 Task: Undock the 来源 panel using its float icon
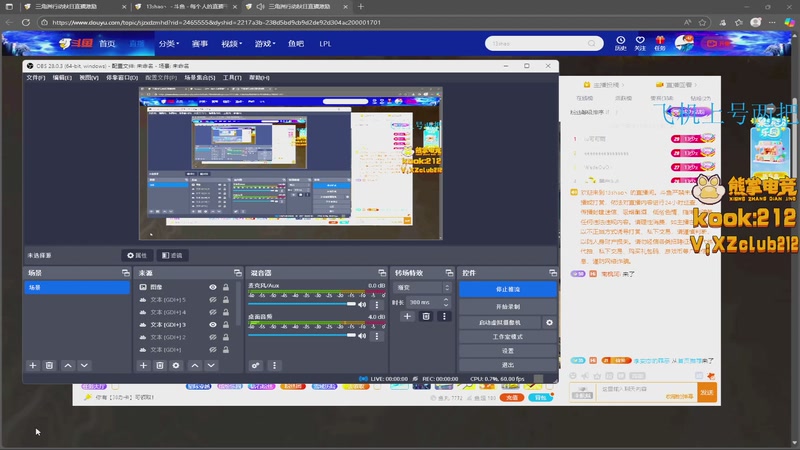pyautogui.click(x=237, y=273)
